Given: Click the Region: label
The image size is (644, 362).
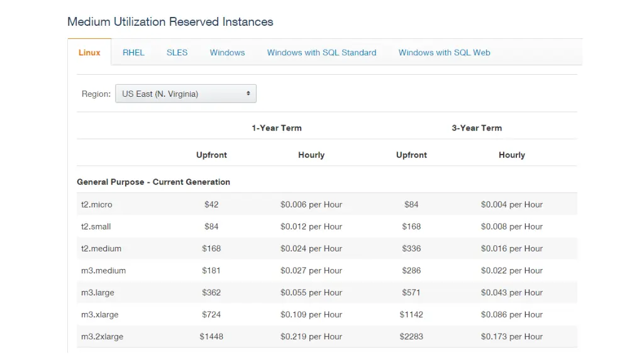Looking at the screenshot, I should [96, 94].
